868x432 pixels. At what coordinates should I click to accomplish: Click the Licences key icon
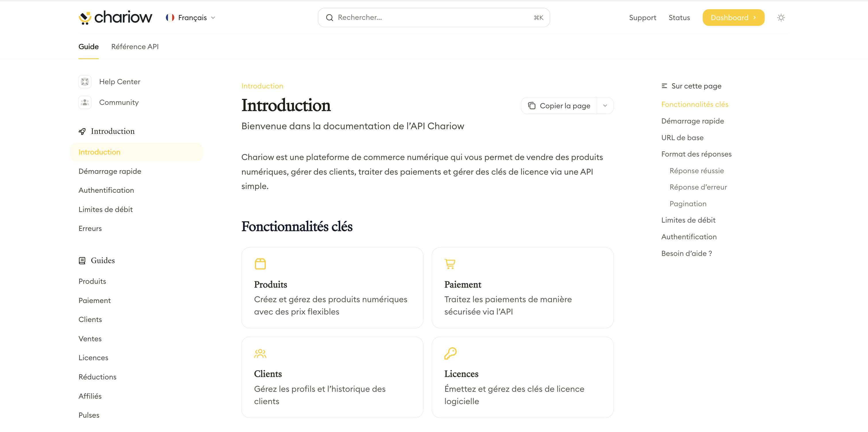[x=450, y=353]
